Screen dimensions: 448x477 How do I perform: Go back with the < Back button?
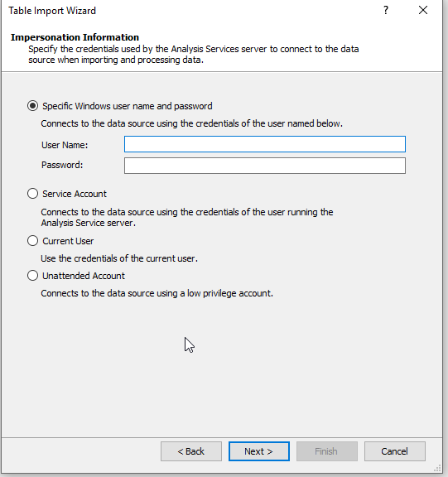point(191,451)
